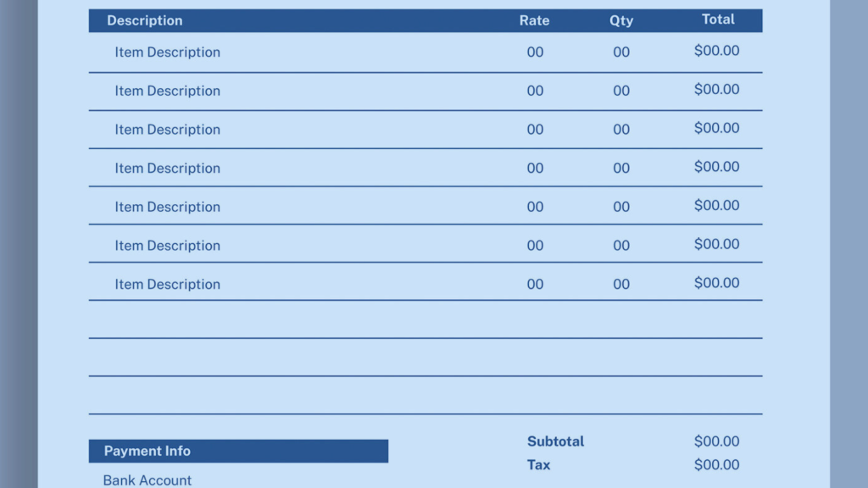Viewport: 868px width, 488px height.
Task: Click the Payment Info section header
Action: (147, 451)
